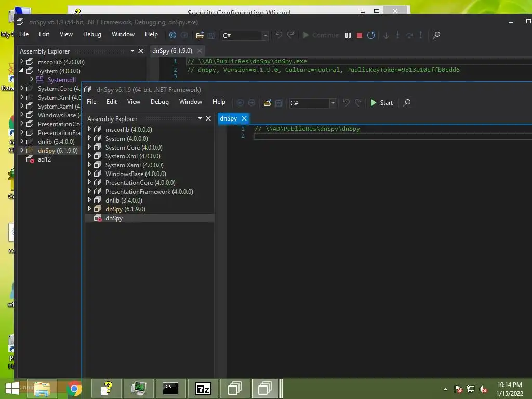Open Window menu in front dnSpy window
This screenshot has height=399, width=532.
pos(191,102)
